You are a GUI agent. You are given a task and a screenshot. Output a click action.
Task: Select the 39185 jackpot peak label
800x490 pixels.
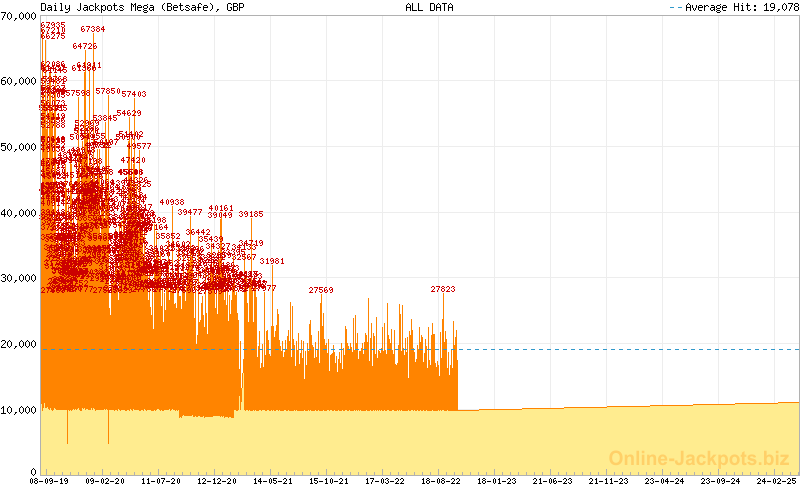click(x=251, y=214)
